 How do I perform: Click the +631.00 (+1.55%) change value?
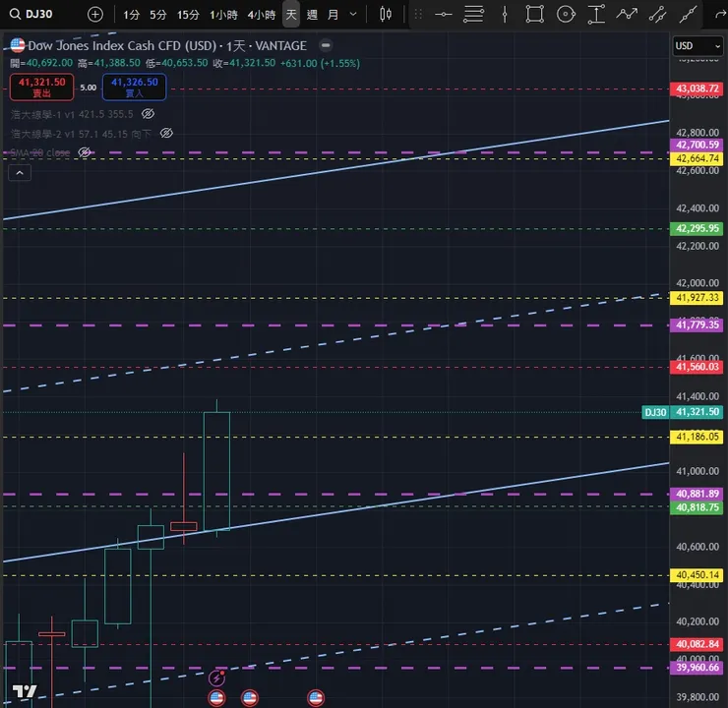pos(320,63)
